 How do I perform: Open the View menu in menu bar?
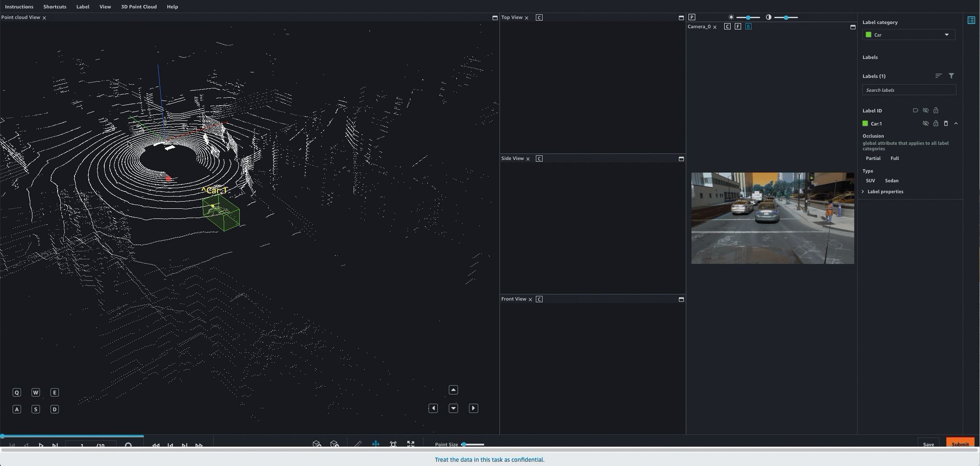105,7
